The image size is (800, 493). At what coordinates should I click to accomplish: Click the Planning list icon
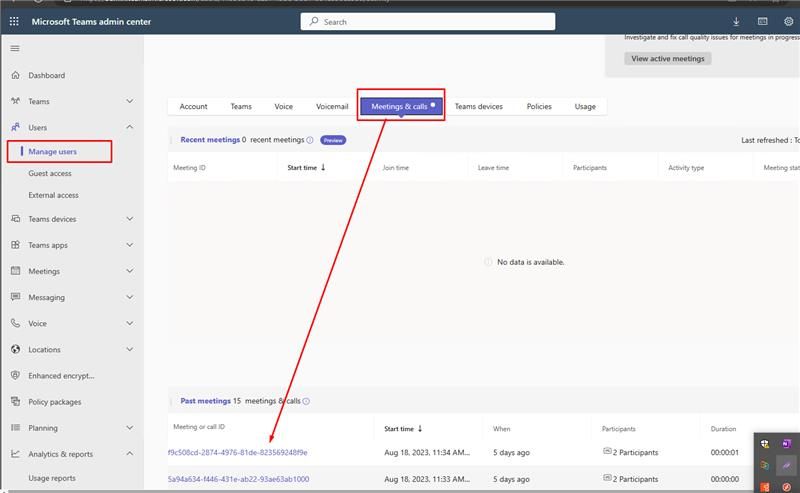pyautogui.click(x=15, y=428)
